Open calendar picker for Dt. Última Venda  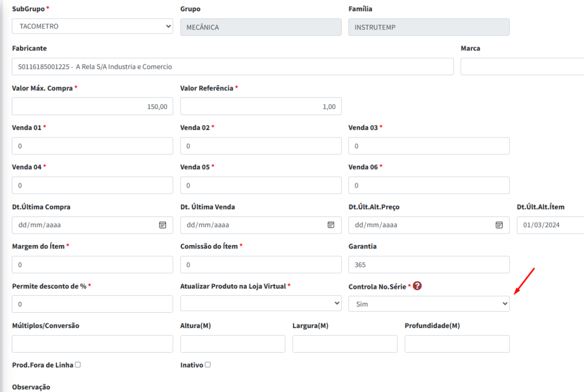pyautogui.click(x=331, y=225)
